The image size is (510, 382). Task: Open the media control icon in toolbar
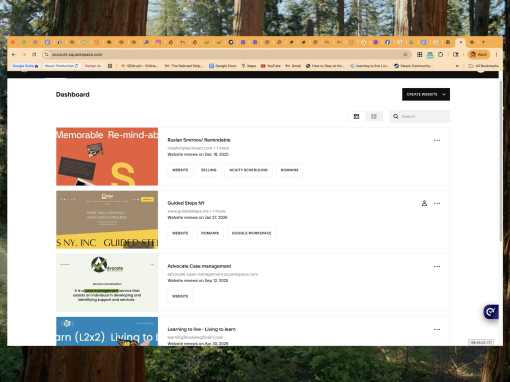tap(456, 54)
